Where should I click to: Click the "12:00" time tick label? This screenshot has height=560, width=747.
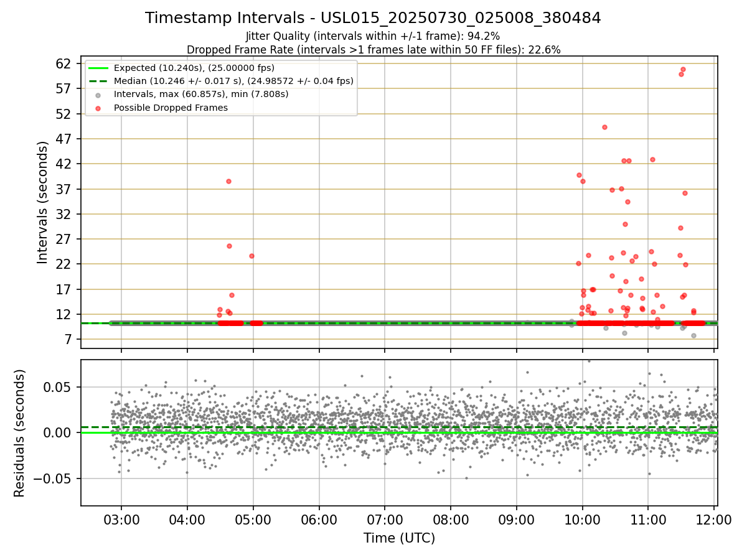pyautogui.click(x=714, y=520)
